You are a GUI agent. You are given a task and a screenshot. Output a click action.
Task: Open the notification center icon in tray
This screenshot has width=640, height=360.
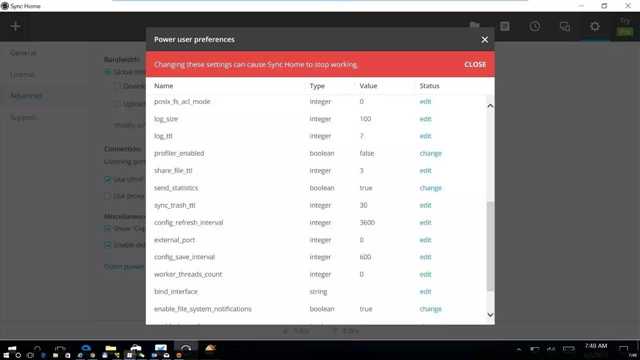click(x=623, y=349)
